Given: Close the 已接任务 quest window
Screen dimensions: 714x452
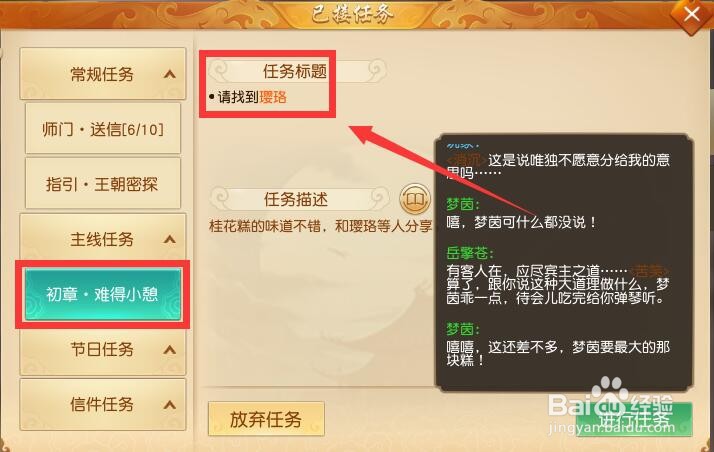Looking at the screenshot, I should pyautogui.click(x=692, y=14).
